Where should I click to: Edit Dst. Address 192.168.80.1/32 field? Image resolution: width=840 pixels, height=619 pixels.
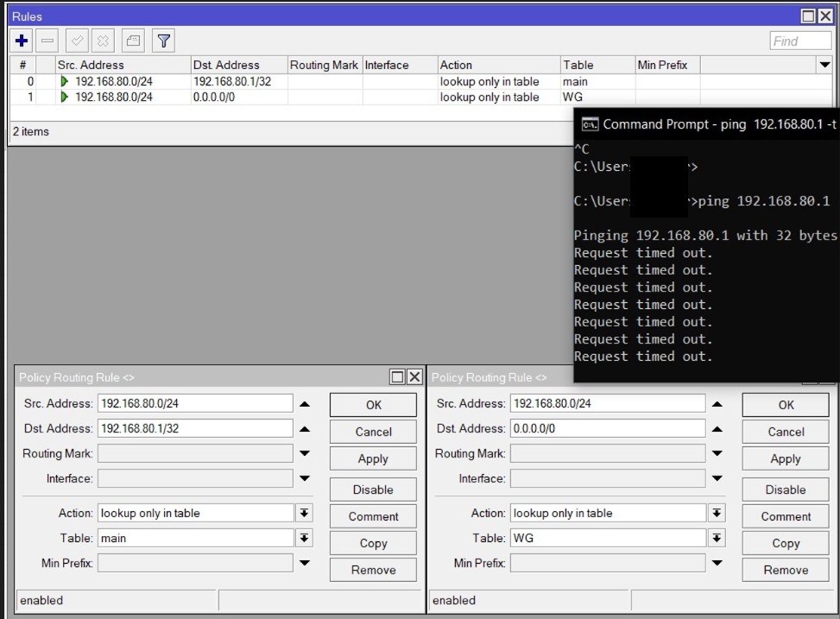(x=195, y=428)
